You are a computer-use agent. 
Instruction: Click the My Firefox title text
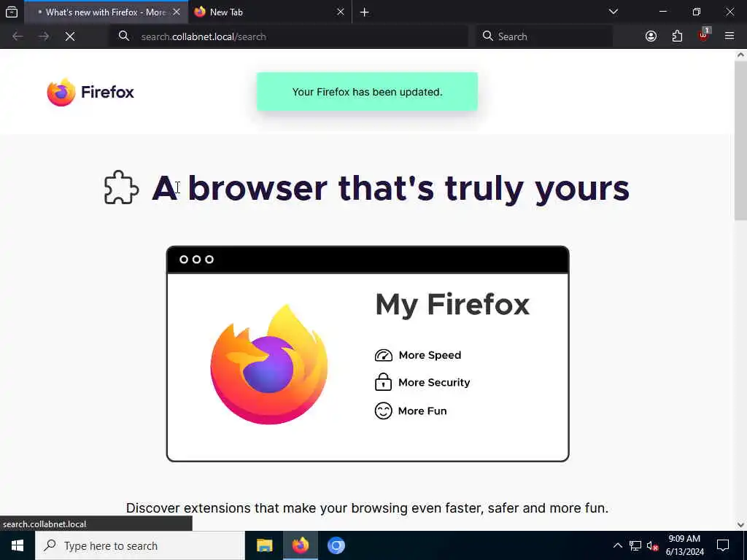click(452, 305)
